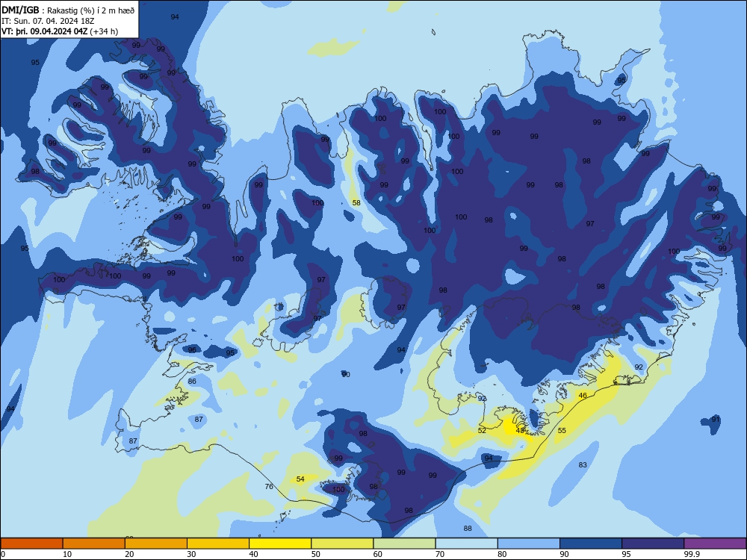Select the 95–99.9 dark navy legend swatch
The image size is (747, 560).
pyautogui.click(x=653, y=544)
